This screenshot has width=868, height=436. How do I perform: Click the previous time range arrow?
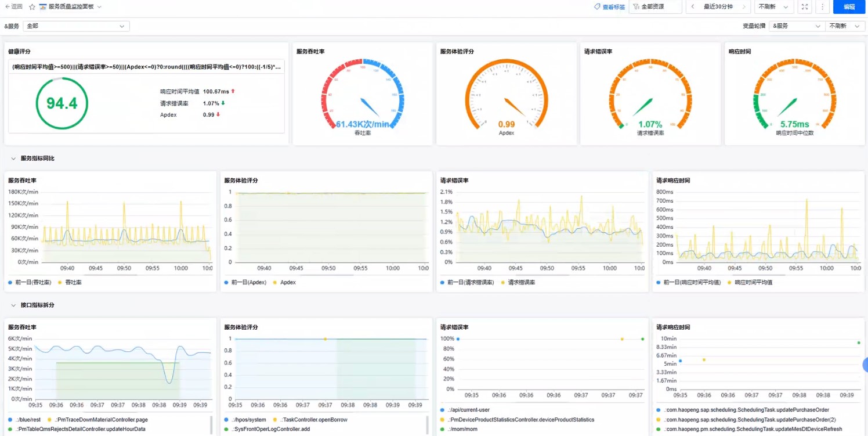pyautogui.click(x=692, y=7)
